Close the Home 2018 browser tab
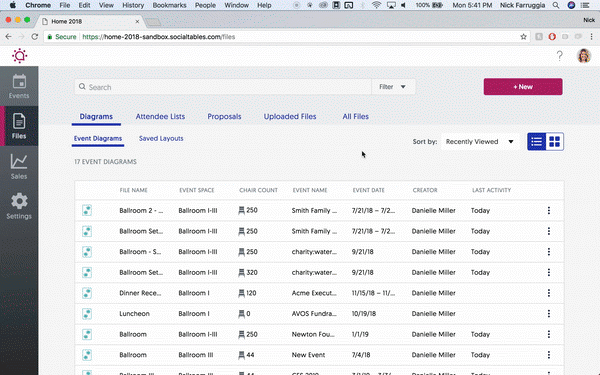Viewport: 600px width, 375px height. (137, 21)
